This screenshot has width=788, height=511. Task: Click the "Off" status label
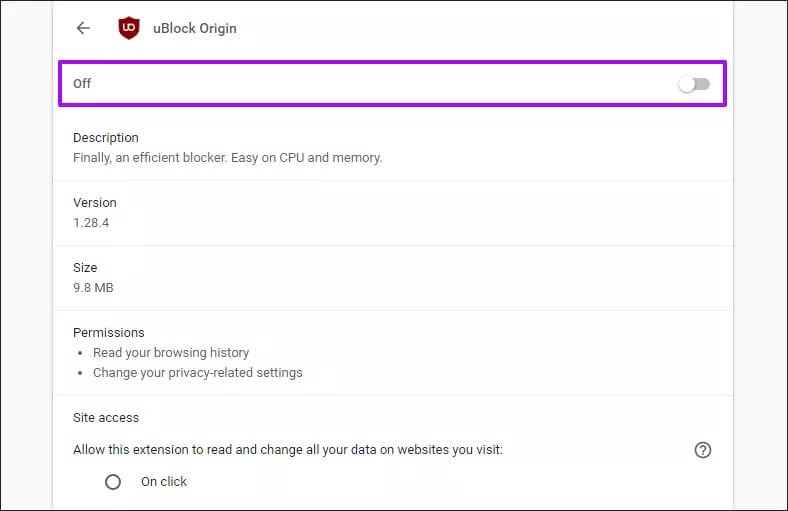[82, 84]
